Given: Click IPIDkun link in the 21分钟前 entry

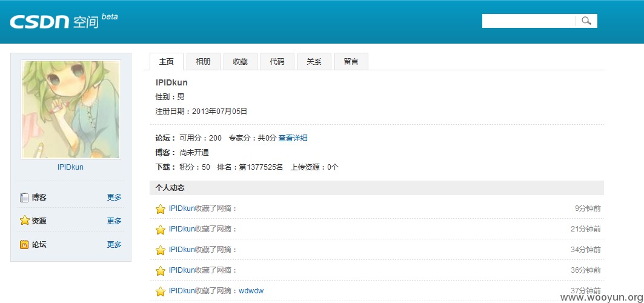Looking at the screenshot, I should (182, 228).
